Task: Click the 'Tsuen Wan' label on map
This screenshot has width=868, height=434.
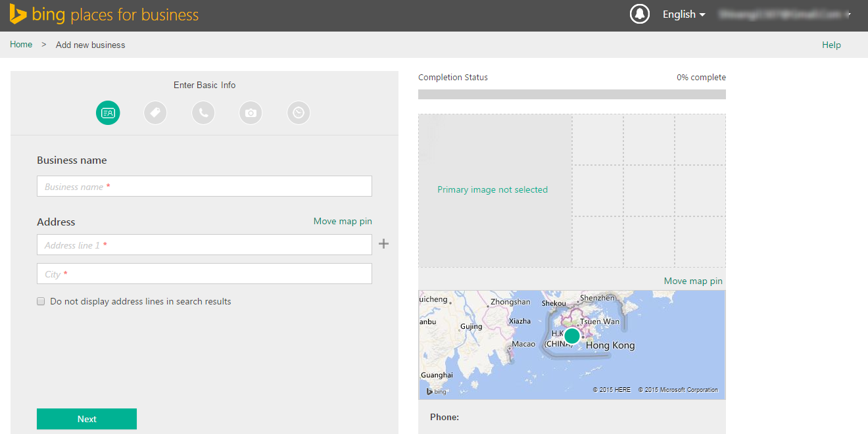Action: point(600,322)
